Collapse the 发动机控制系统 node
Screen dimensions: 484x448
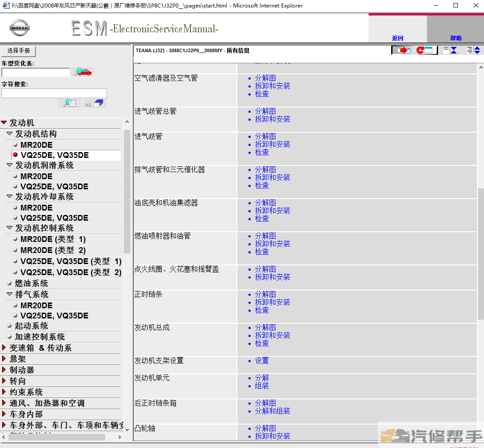point(10,228)
